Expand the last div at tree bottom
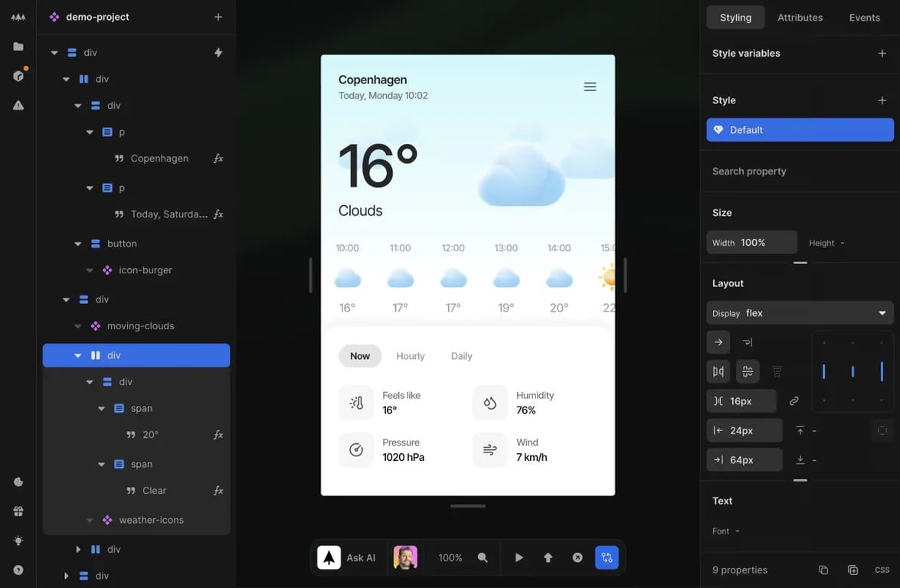This screenshot has height=588, width=900. coord(66,576)
